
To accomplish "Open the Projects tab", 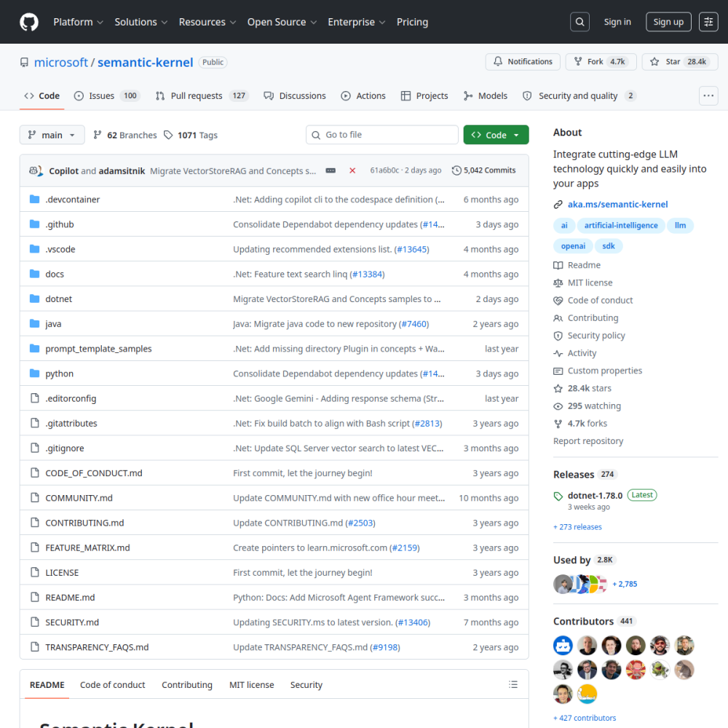I will (x=424, y=95).
